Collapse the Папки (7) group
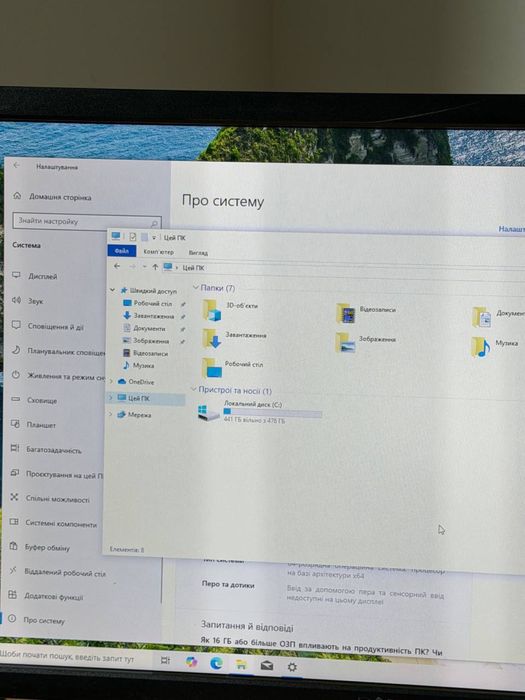Viewport: 525px width, 700px height. pos(195,288)
